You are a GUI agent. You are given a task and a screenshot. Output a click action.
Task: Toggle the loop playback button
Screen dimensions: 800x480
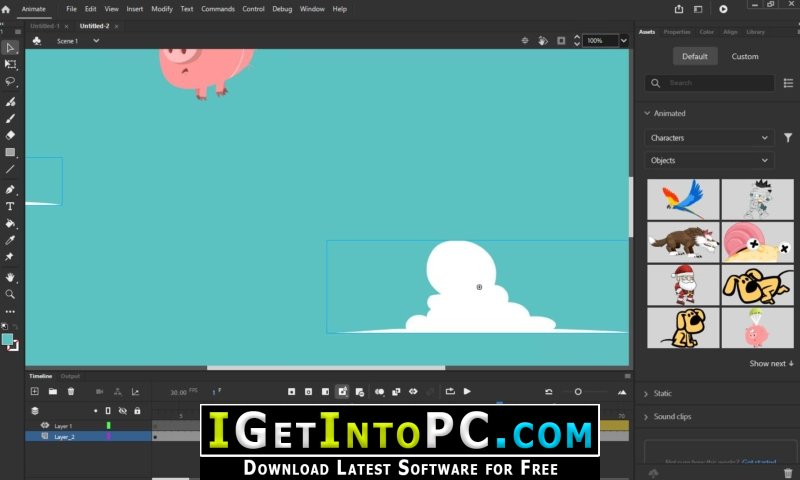click(x=450, y=391)
